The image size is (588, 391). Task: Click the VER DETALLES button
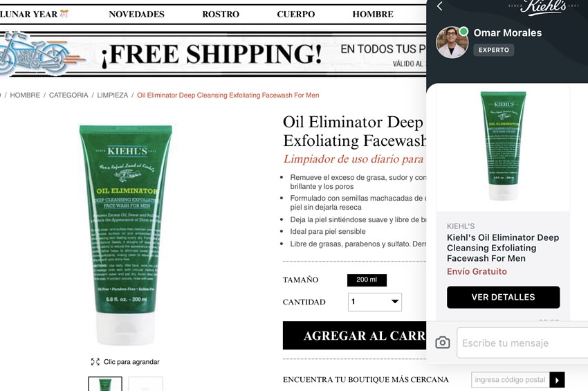[x=503, y=297]
